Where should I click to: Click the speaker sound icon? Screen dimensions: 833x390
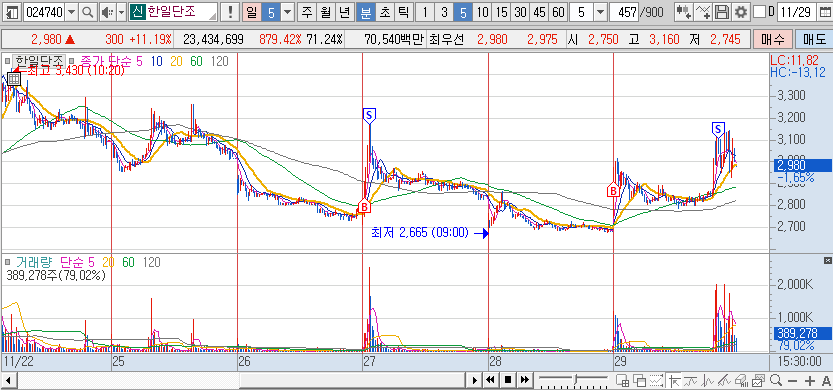[x=108, y=12]
